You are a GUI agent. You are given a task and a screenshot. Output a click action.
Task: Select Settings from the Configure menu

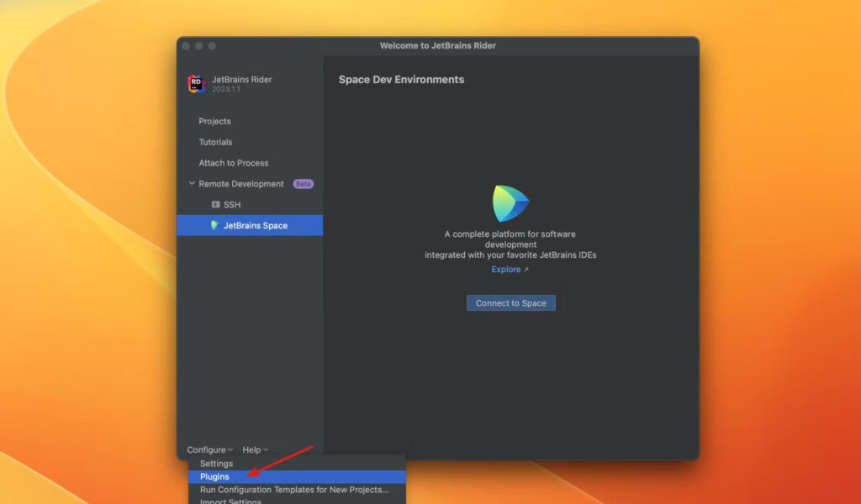coord(216,463)
